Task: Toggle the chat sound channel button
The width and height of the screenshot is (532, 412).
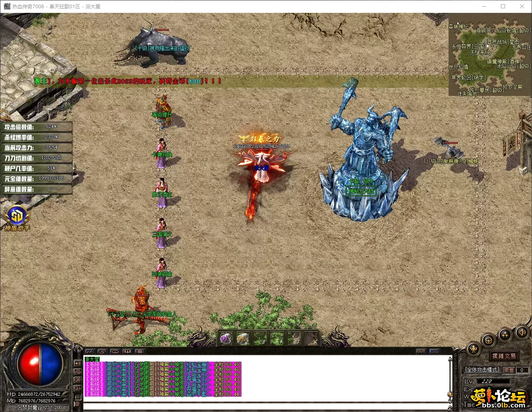Action: (77, 363)
